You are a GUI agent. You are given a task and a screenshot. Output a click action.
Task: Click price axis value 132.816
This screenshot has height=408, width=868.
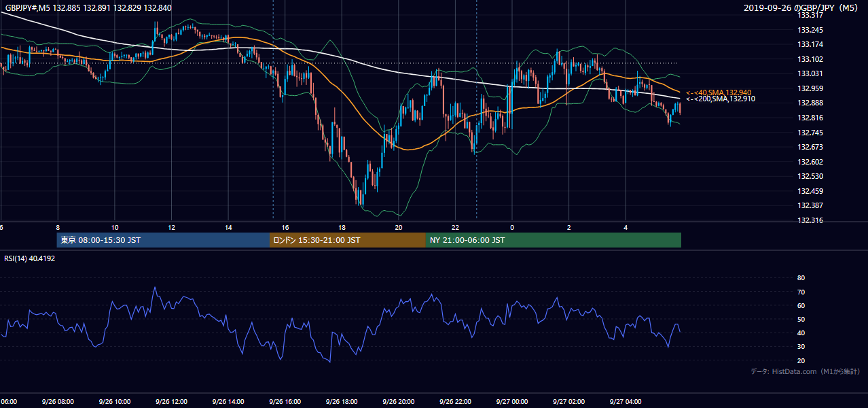point(810,118)
